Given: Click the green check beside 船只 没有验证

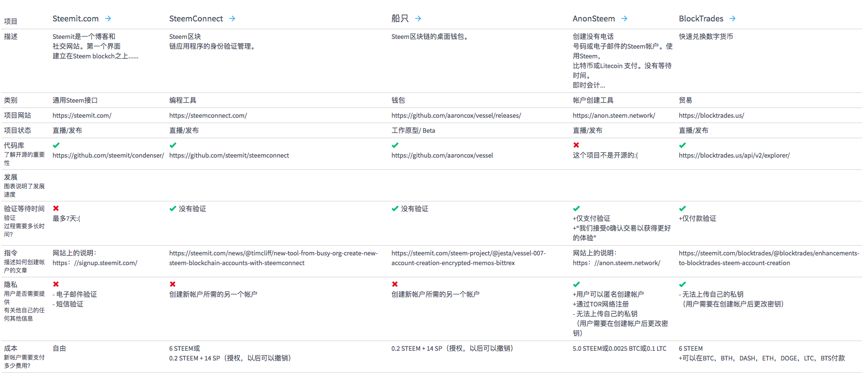Looking at the screenshot, I should (x=395, y=208).
